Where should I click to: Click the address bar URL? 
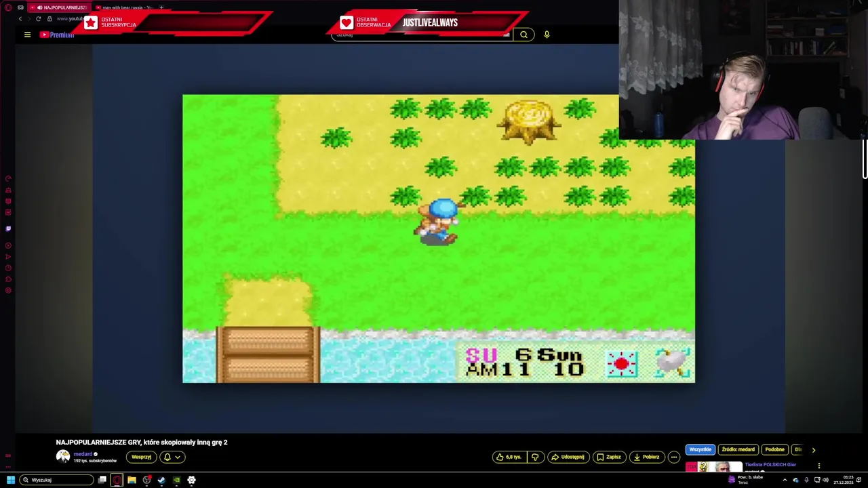click(x=70, y=19)
